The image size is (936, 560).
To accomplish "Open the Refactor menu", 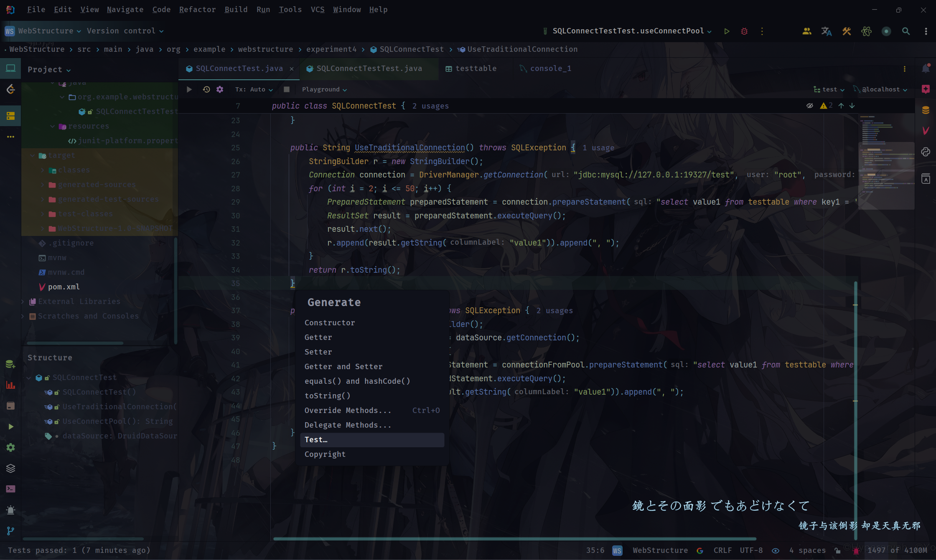I will [x=197, y=10].
